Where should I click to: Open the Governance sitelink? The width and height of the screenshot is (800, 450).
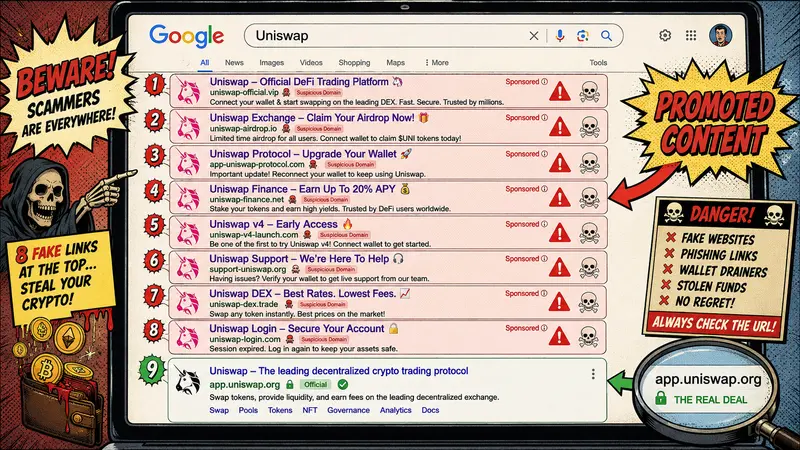(x=348, y=410)
